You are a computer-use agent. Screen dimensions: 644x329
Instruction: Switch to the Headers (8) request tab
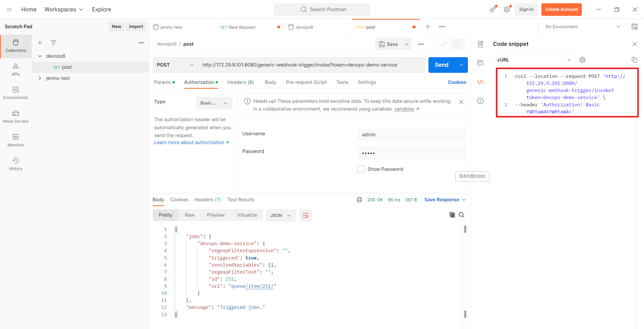[x=240, y=82]
